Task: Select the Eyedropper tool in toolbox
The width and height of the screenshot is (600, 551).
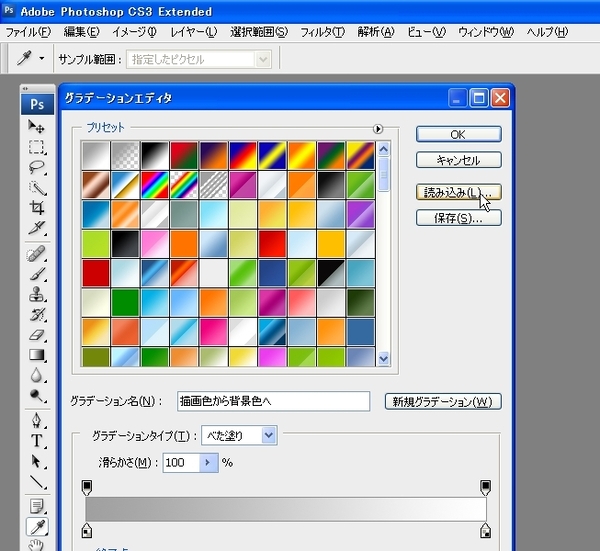Action: tap(37, 527)
